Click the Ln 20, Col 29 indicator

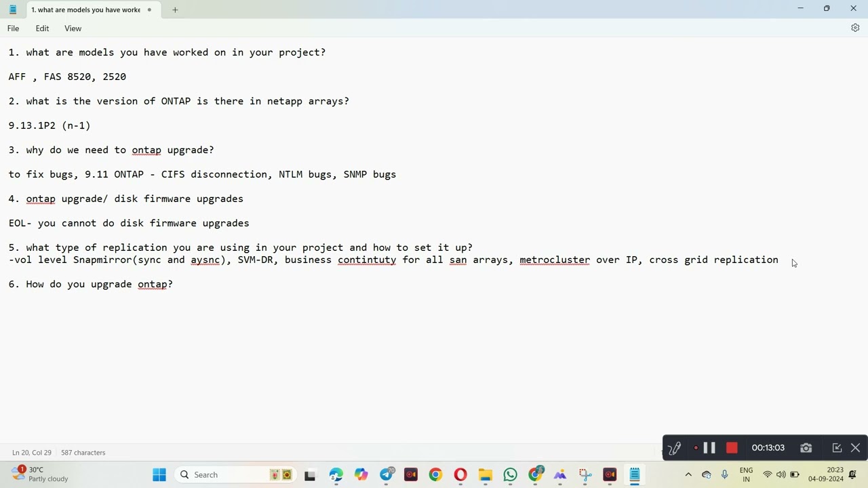point(31,453)
